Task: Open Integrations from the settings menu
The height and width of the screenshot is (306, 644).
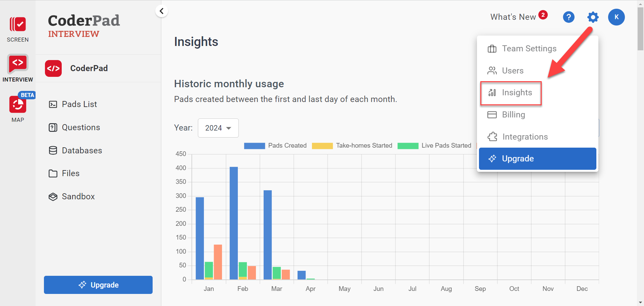Action: point(525,137)
